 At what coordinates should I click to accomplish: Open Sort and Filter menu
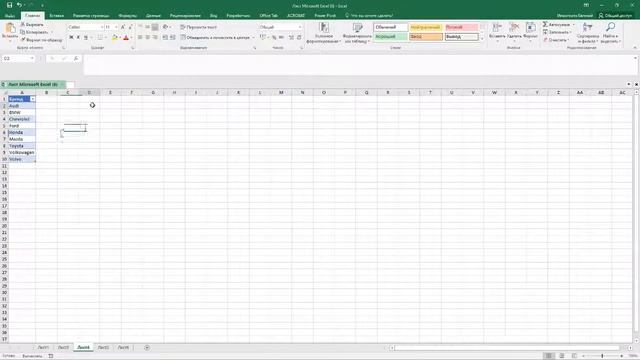[x=588, y=33]
